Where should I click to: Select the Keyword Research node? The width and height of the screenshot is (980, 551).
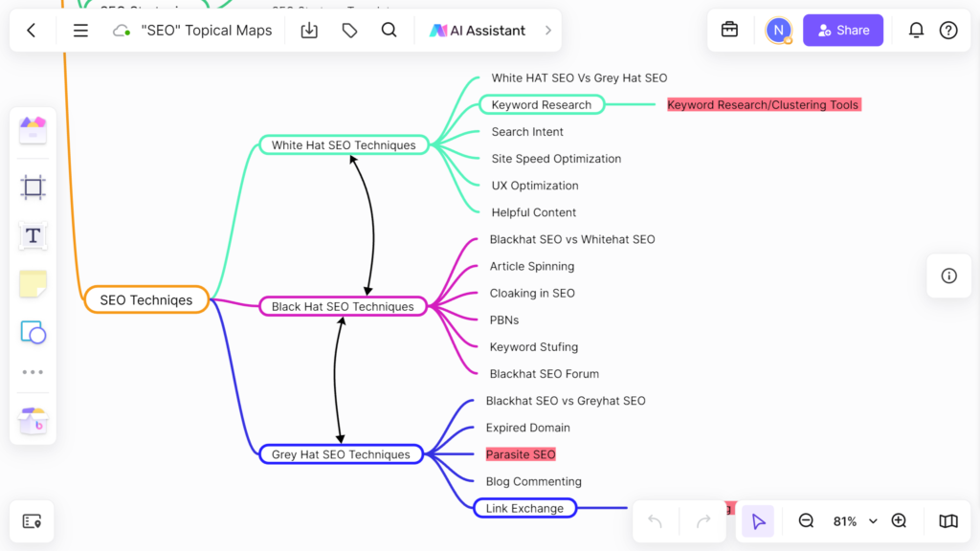[x=542, y=105]
